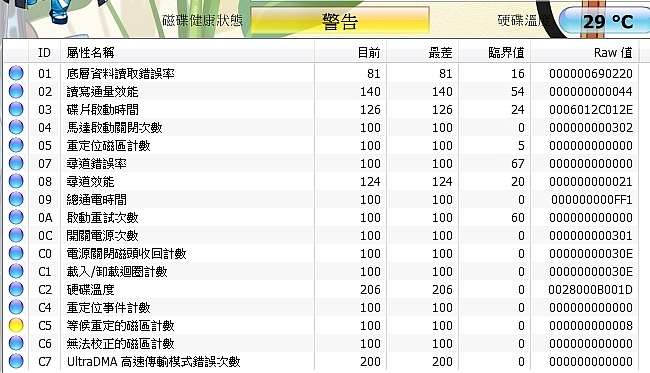Screen dimensions: 650x373
Task: Click raw value 000000000021
Action: (x=591, y=182)
